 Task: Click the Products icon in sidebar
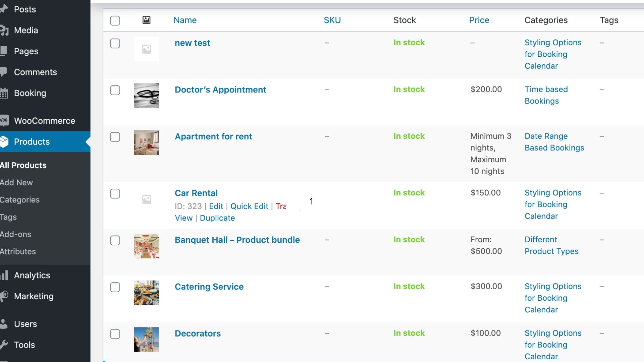click(5, 141)
